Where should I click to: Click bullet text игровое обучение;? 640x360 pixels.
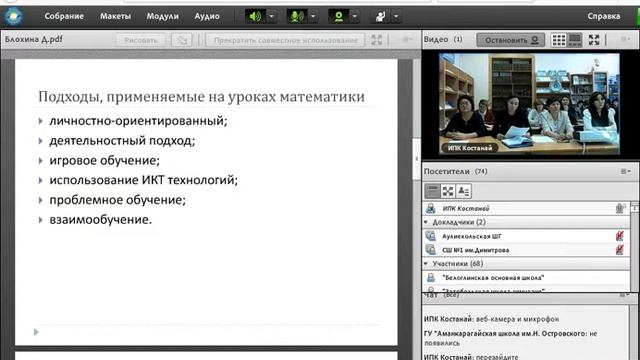[104, 160]
